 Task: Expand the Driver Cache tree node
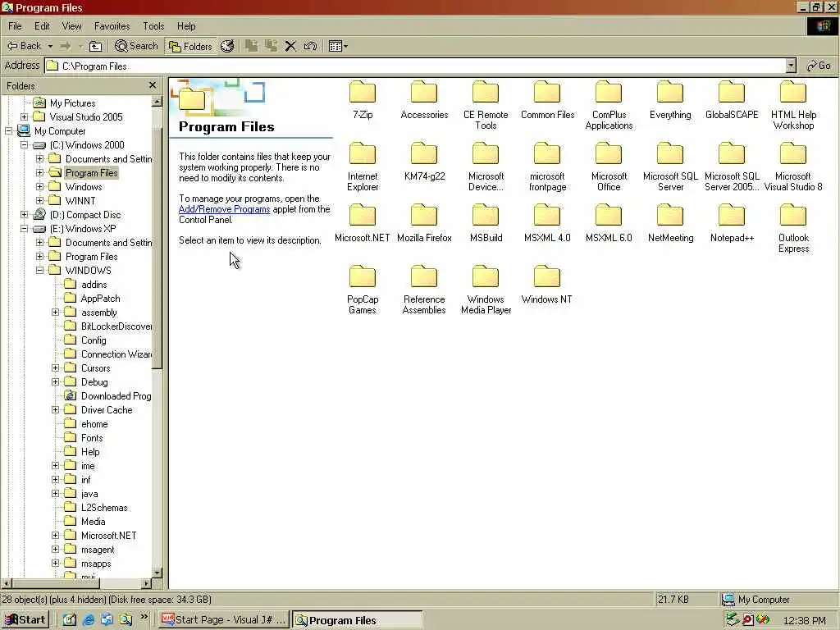pyautogui.click(x=55, y=409)
